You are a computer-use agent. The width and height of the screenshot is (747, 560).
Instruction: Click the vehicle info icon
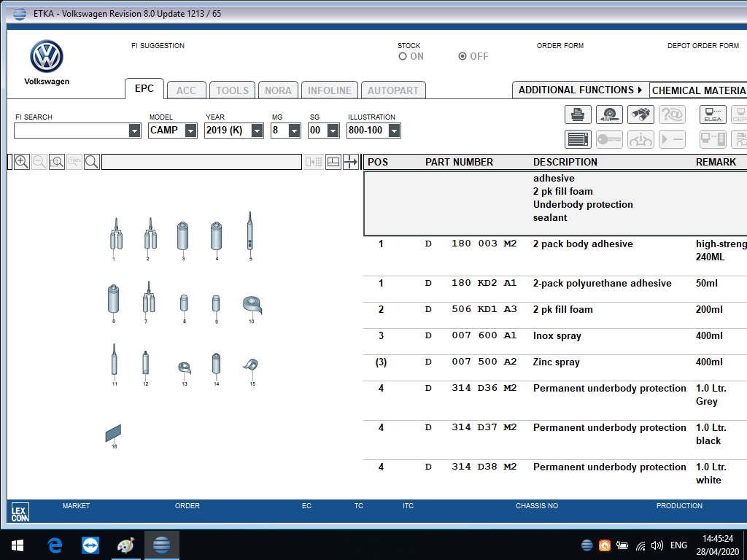(x=640, y=139)
